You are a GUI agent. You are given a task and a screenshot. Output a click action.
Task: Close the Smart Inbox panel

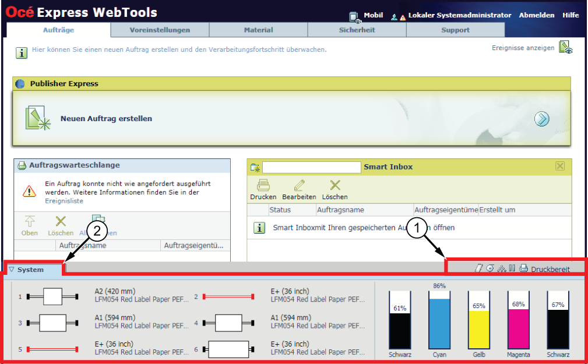pyautogui.click(x=560, y=166)
